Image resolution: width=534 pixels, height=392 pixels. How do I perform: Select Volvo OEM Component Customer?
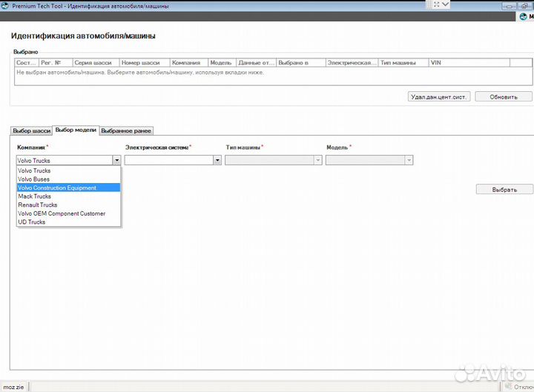68,213
